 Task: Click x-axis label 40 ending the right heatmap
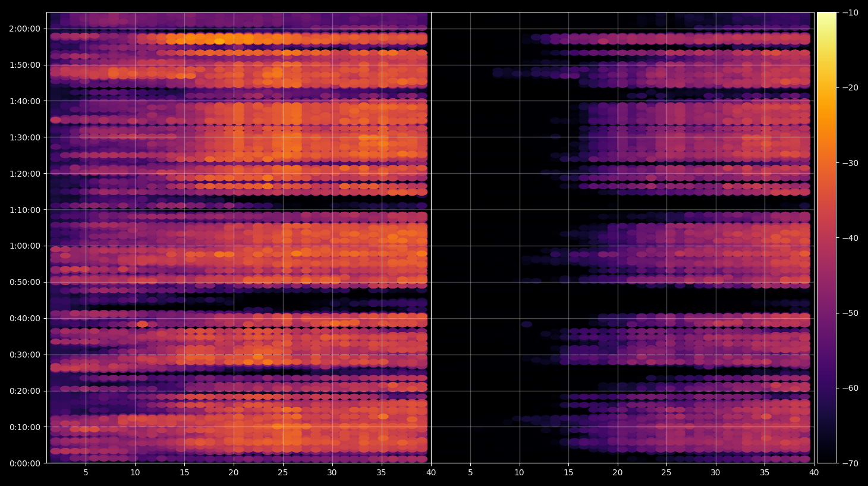tap(813, 473)
